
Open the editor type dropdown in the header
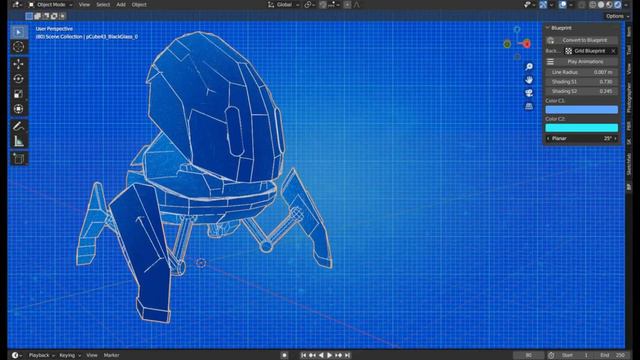(x=17, y=4)
